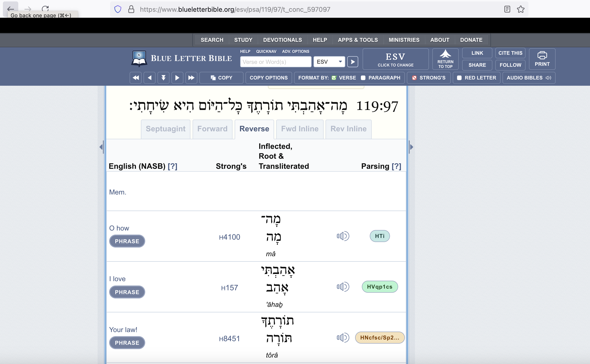Click the [?] help beside English (NASB)
This screenshot has height=364, width=590.
173,166
